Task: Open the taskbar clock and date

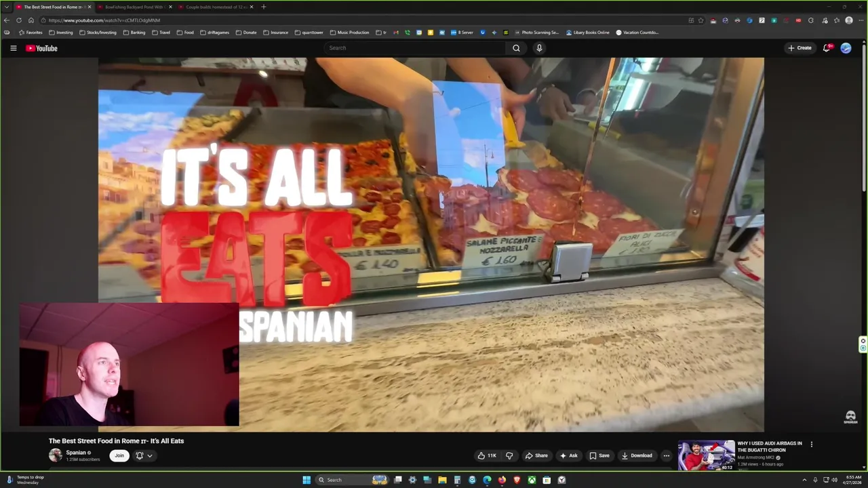Action: click(852, 480)
